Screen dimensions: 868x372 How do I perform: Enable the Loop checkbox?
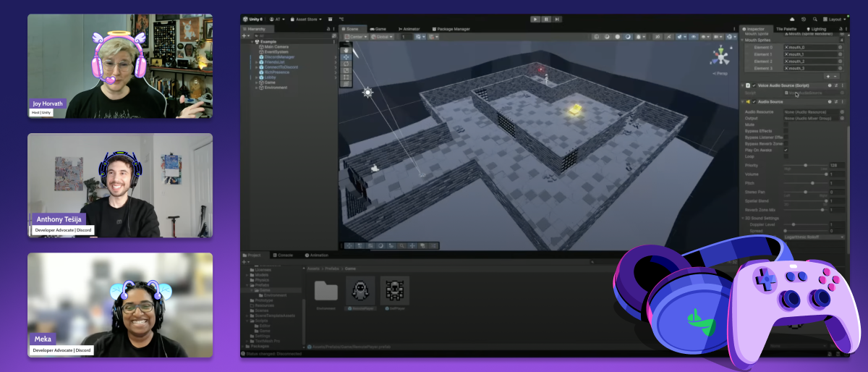coord(786,156)
